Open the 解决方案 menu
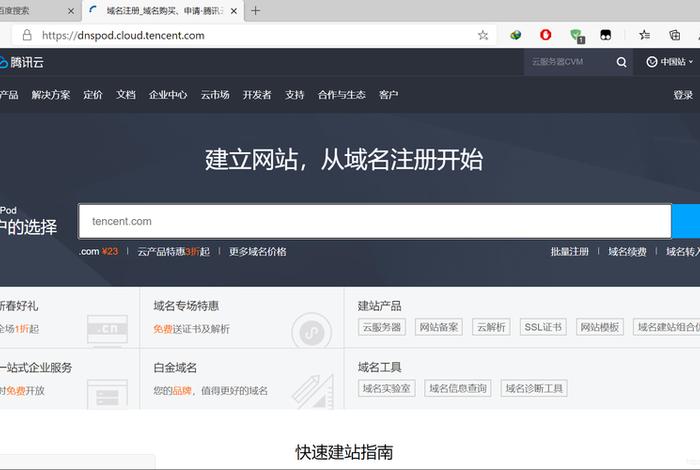Viewport: 700px width, 470px height. click(50, 95)
